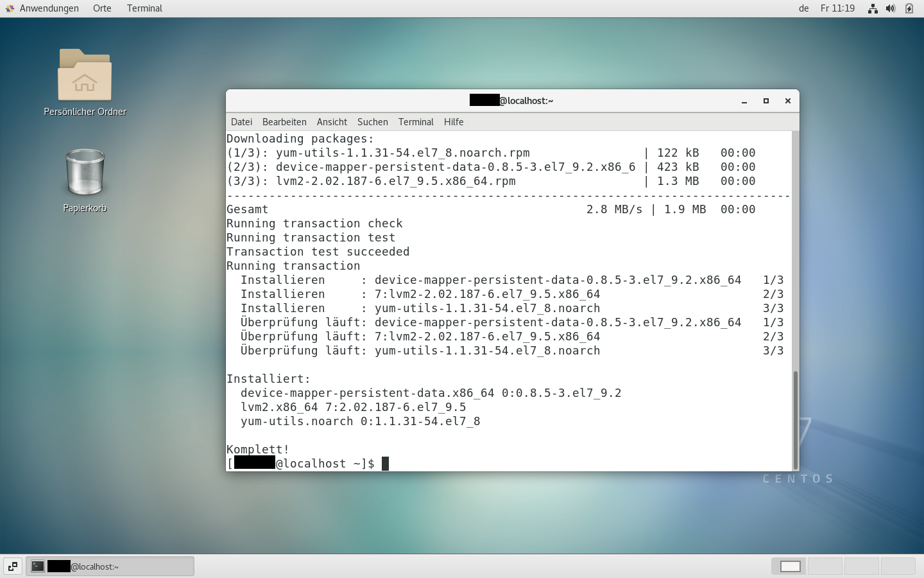This screenshot has width=924, height=578.
Task: Click the terminal vertical scrollbar thumb
Action: (796, 420)
